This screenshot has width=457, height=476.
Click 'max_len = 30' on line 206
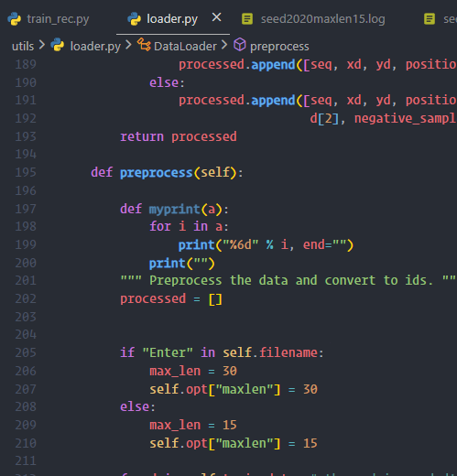point(193,371)
